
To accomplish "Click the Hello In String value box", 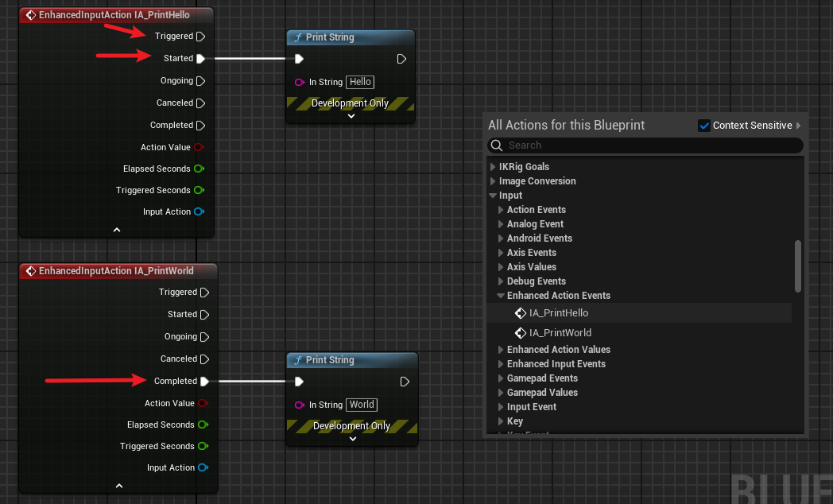I will (x=360, y=82).
